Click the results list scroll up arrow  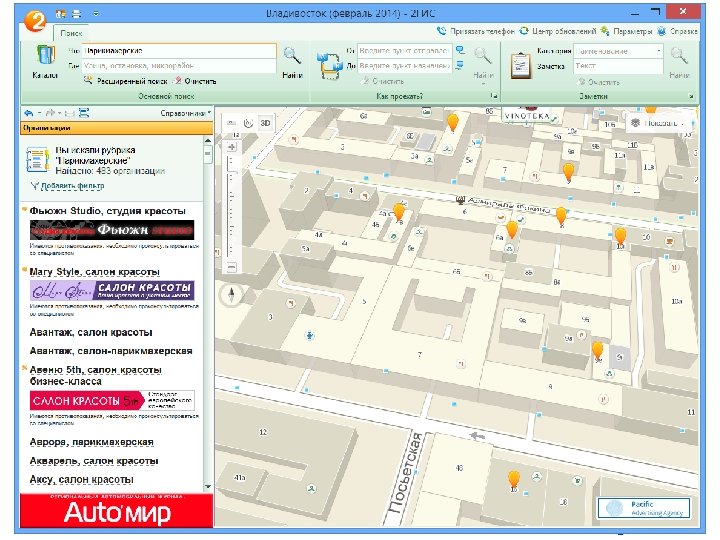click(x=208, y=141)
